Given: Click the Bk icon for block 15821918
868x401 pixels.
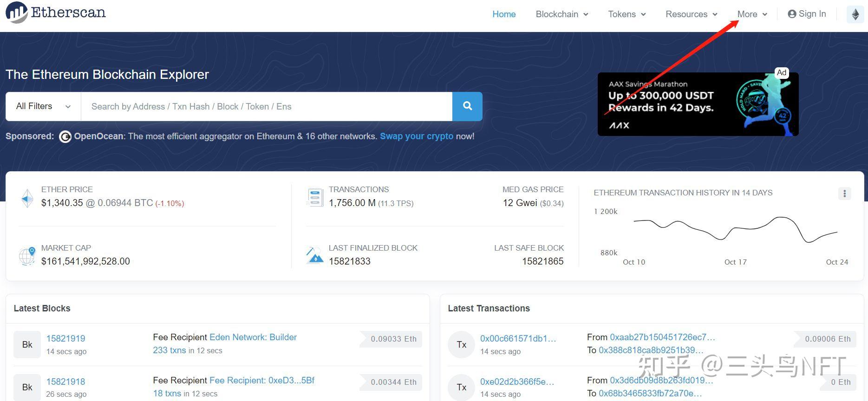Looking at the screenshot, I should pos(27,387).
